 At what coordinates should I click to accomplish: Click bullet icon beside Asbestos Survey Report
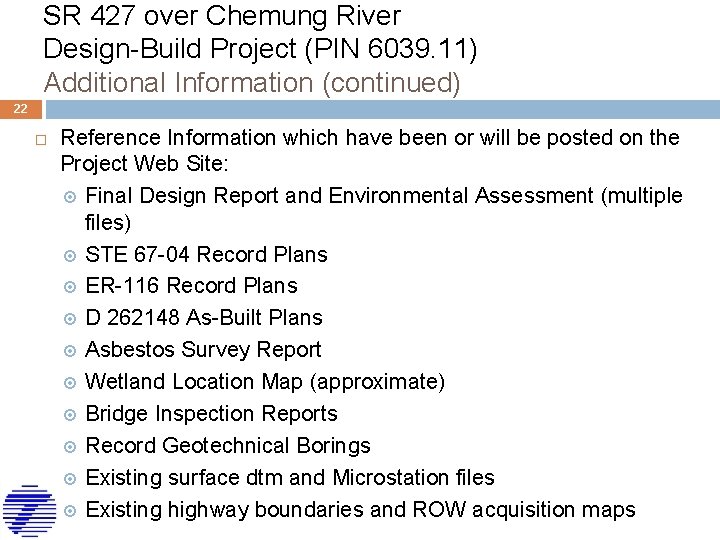click(x=70, y=351)
